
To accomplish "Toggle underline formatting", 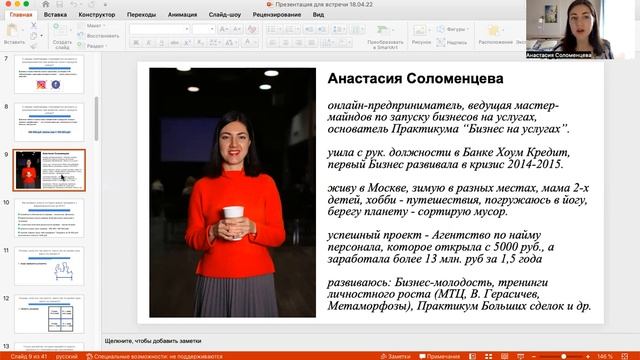I will 162,42.
